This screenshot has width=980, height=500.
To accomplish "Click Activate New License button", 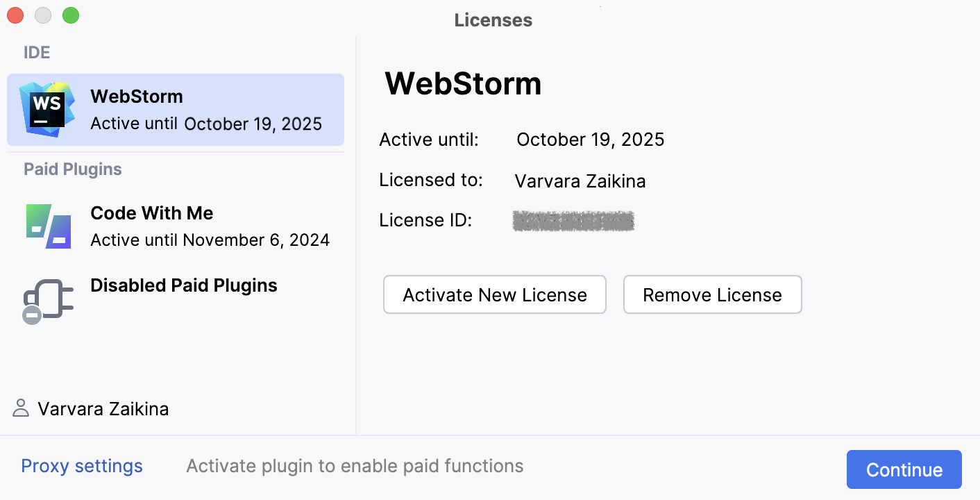I will [x=495, y=294].
